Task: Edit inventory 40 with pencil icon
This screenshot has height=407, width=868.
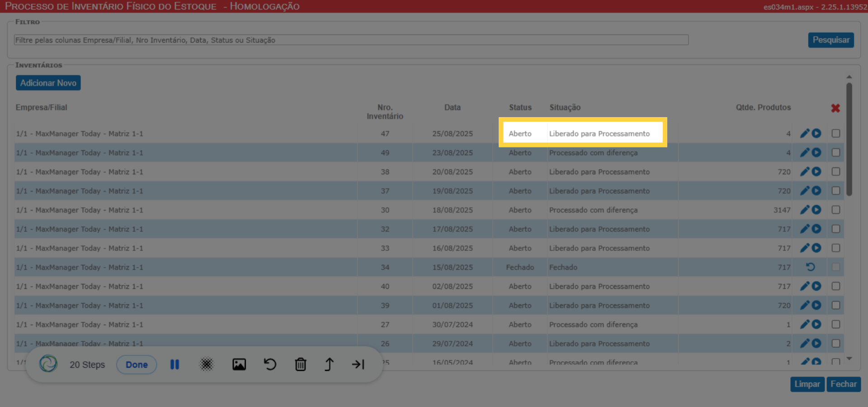Action: point(805,286)
